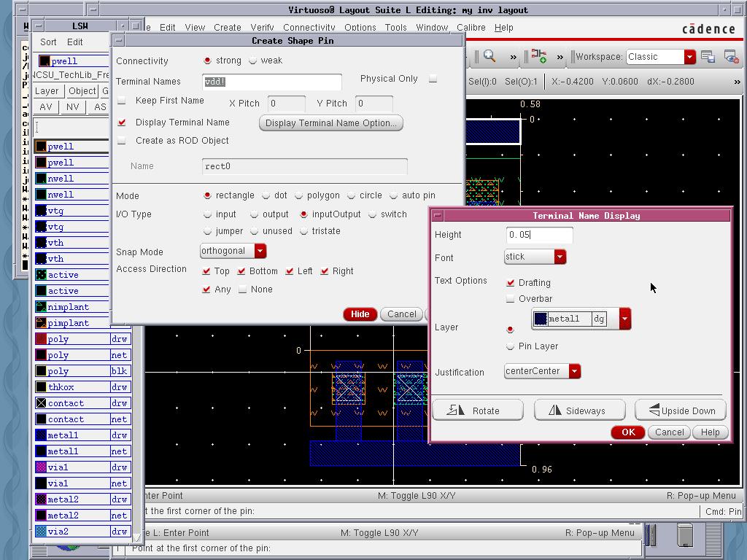This screenshot has width=747, height=560.
Task: Enable the Physical Only checkbox
Action: click(433, 79)
